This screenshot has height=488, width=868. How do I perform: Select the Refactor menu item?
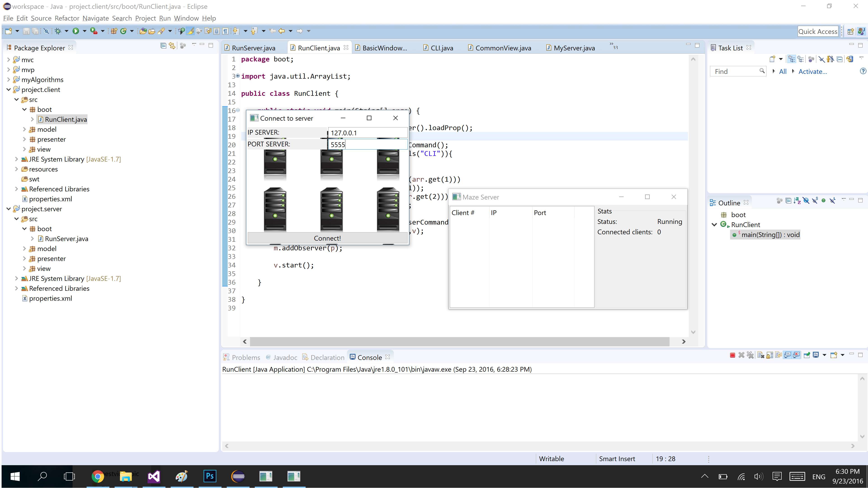pos(67,18)
